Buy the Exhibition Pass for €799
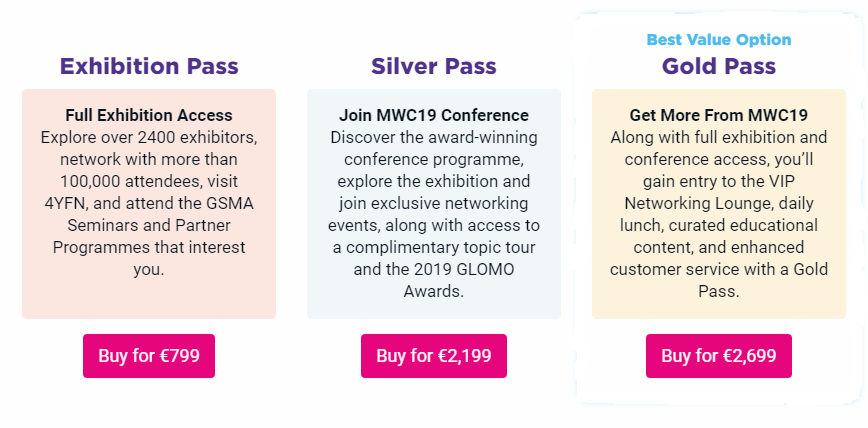 [149, 355]
